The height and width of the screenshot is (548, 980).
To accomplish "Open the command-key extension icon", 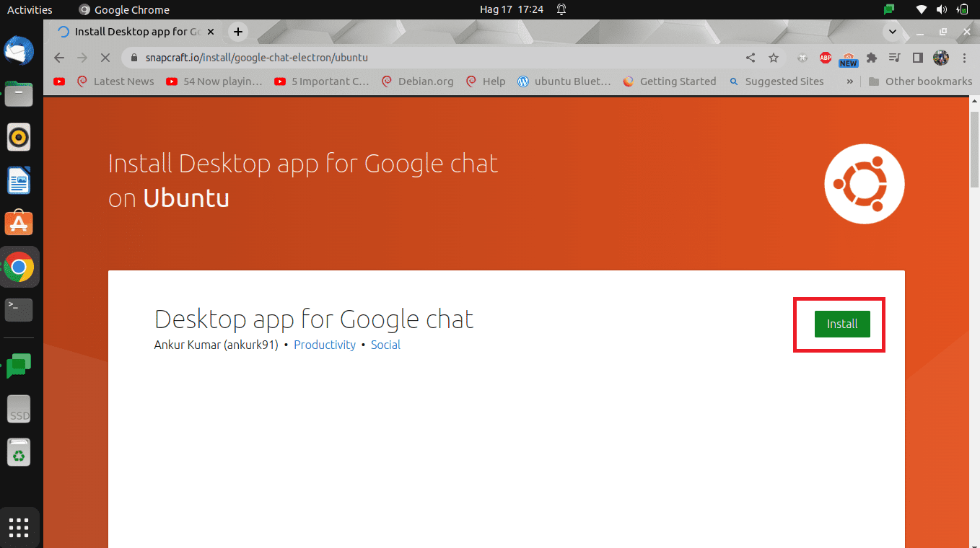I will point(802,58).
